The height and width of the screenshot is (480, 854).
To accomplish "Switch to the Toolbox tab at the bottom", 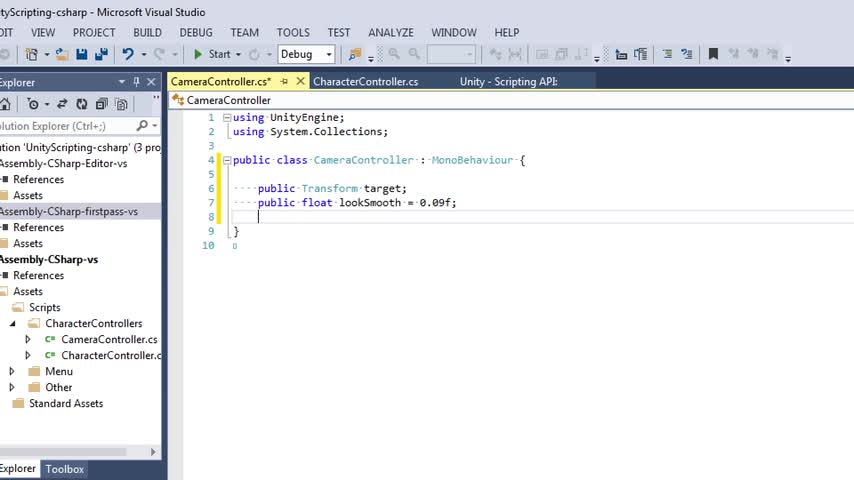I will point(65,469).
